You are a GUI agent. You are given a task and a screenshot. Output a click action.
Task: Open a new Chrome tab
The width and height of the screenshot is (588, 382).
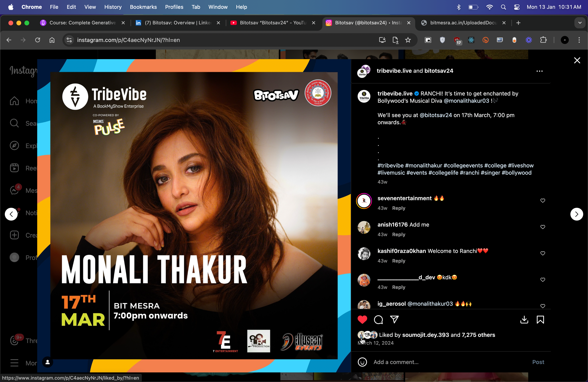pyautogui.click(x=518, y=23)
